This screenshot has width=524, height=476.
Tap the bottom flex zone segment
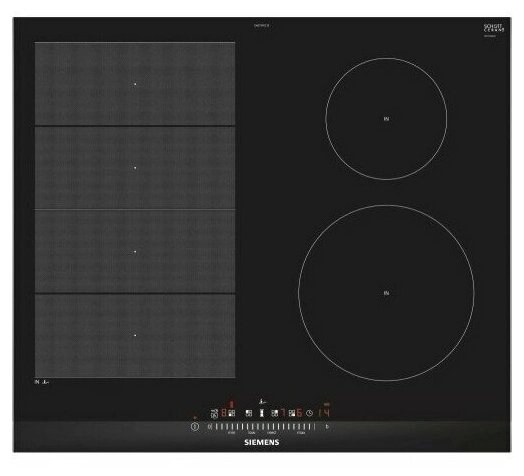coord(135,336)
